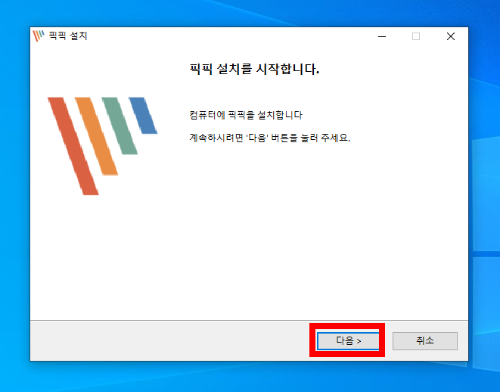
Task: Click the PicPick icon in the title bar
Action: point(38,36)
